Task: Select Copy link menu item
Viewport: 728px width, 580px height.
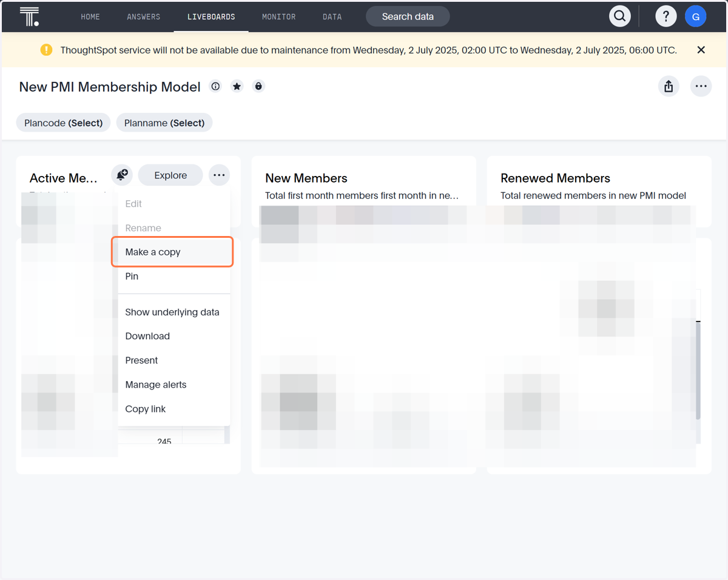Action: [x=174, y=409]
